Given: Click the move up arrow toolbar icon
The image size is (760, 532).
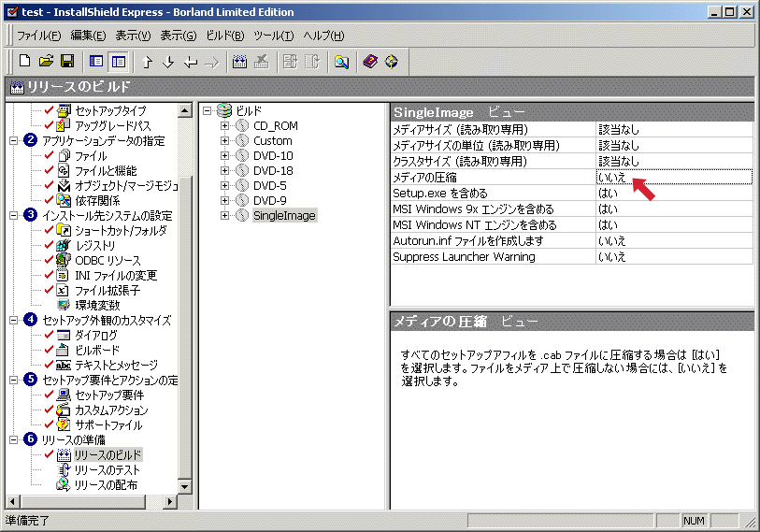Looking at the screenshot, I should coord(148,62).
